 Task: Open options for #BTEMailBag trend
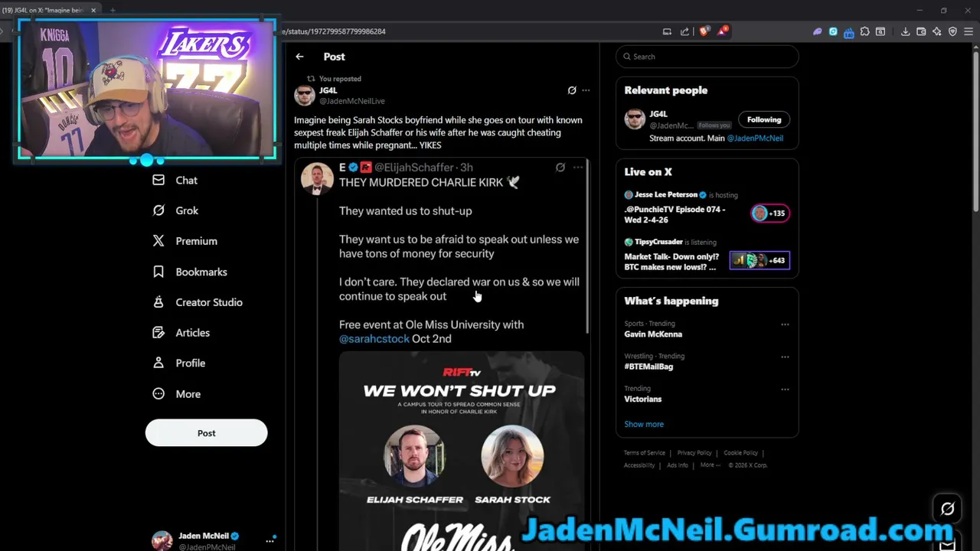785,357
